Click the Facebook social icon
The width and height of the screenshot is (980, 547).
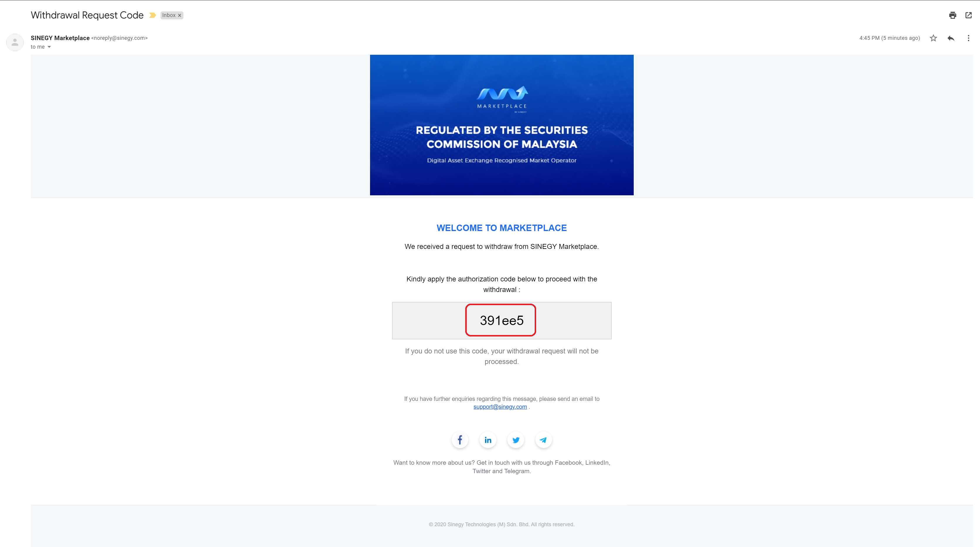click(x=460, y=440)
